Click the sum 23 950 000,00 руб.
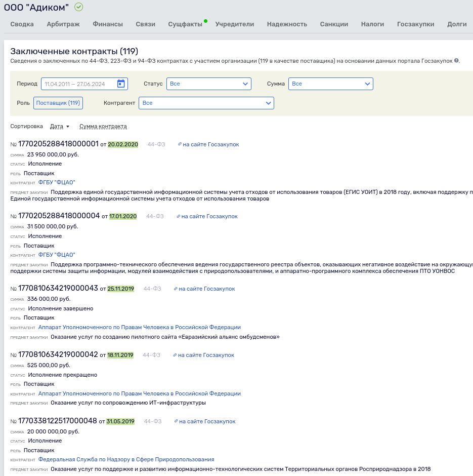473x476 pixels. coord(53,154)
